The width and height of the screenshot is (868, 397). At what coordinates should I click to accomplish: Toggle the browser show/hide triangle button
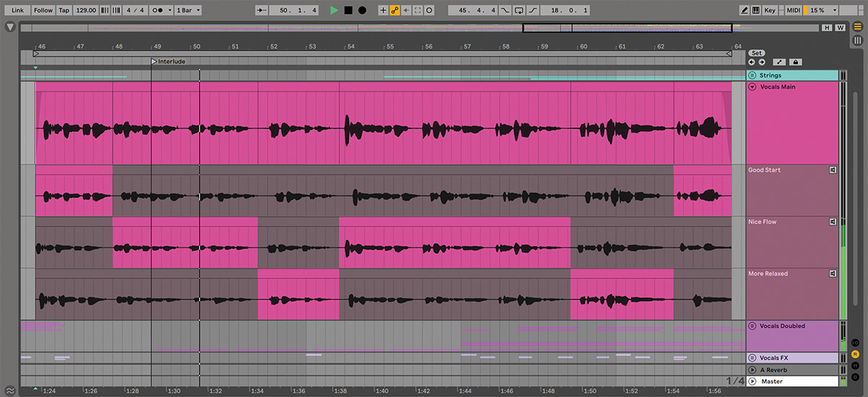pos(9,27)
